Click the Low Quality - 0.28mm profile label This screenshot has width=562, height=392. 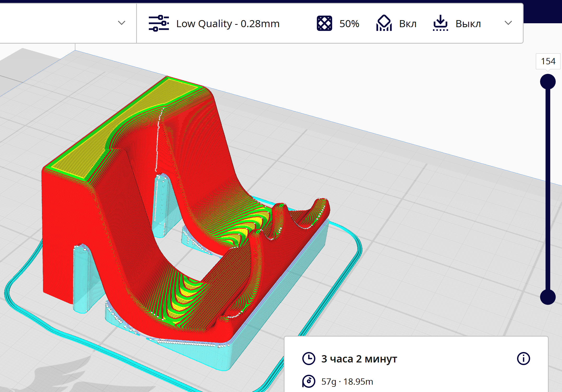point(228,24)
